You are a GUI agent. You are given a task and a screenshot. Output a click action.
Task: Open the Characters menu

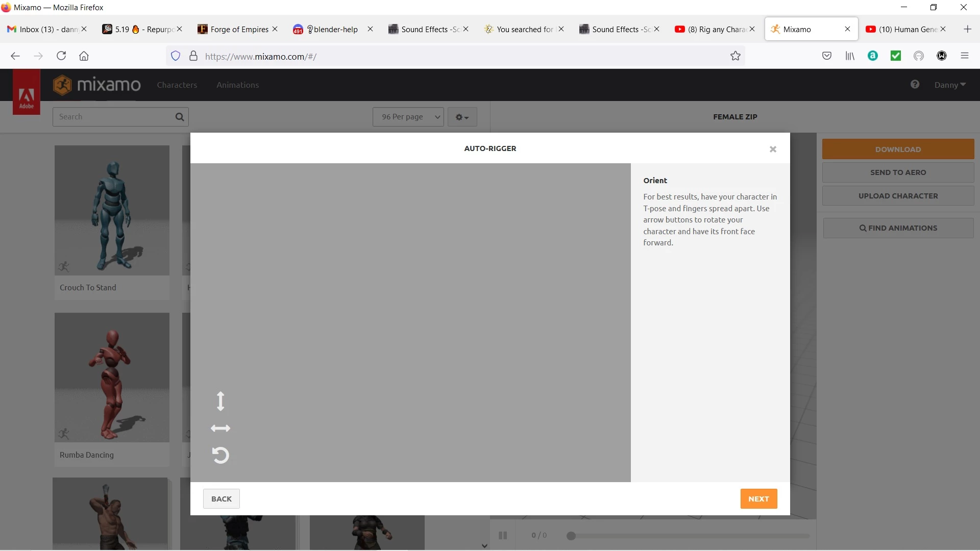tap(177, 85)
